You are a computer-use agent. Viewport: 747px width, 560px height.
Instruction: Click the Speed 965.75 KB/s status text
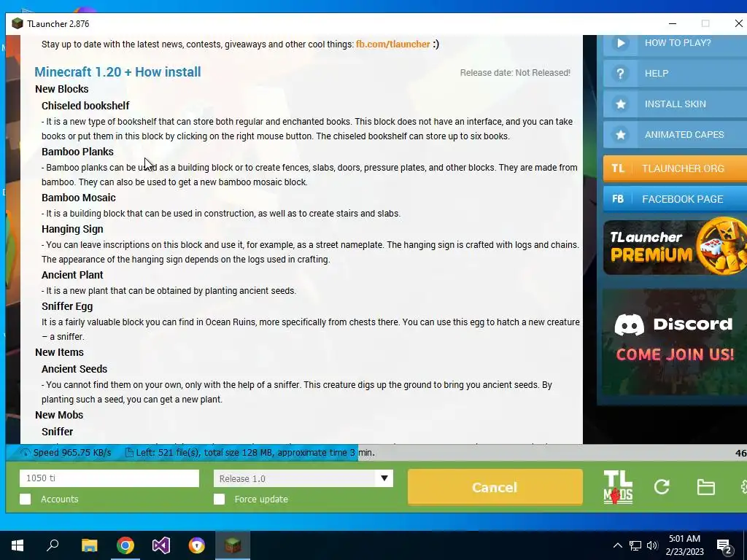point(72,452)
